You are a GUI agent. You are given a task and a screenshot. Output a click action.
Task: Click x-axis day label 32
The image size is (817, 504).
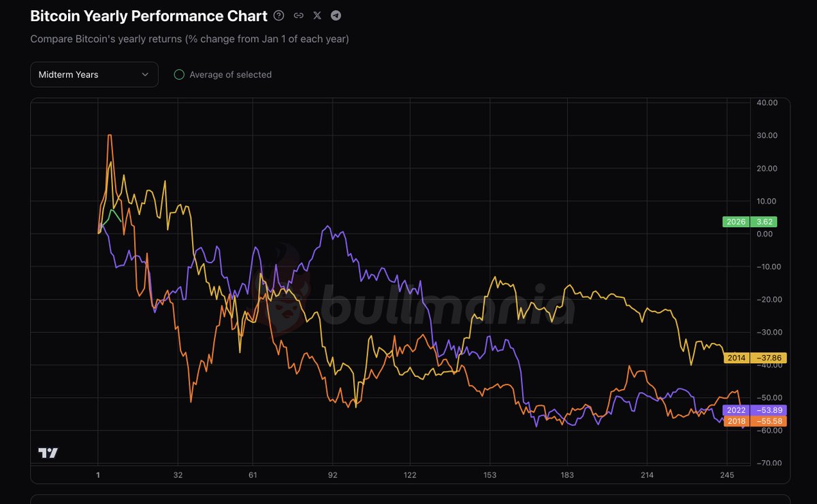[178, 475]
